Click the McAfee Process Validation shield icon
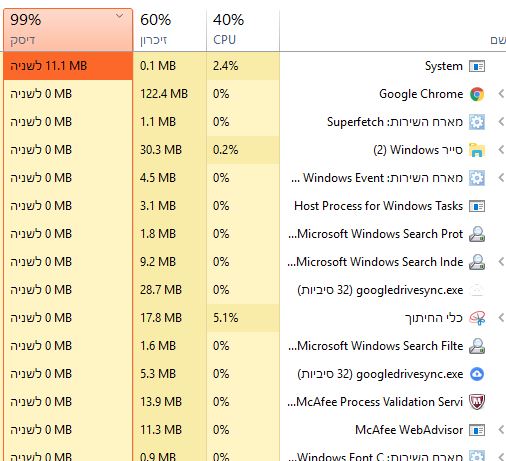The height and width of the screenshot is (461, 506). coord(477,402)
